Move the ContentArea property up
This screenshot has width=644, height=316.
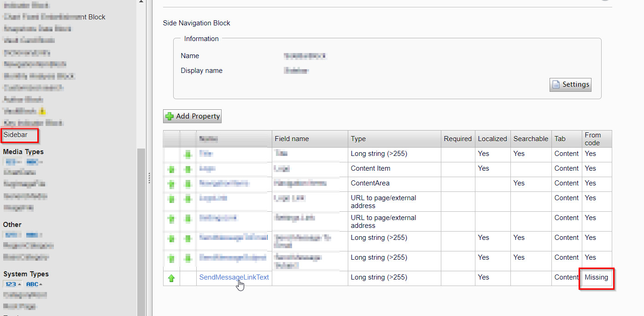click(x=171, y=184)
